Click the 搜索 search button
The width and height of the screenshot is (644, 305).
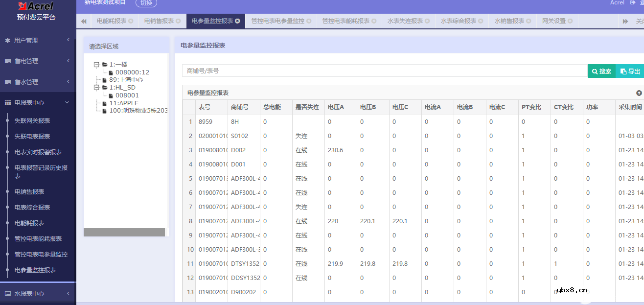(601, 71)
